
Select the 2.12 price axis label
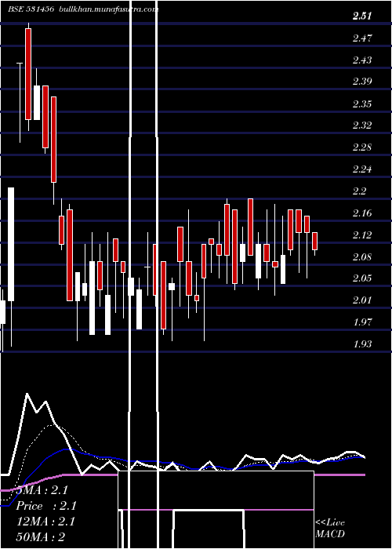[x=362, y=235]
